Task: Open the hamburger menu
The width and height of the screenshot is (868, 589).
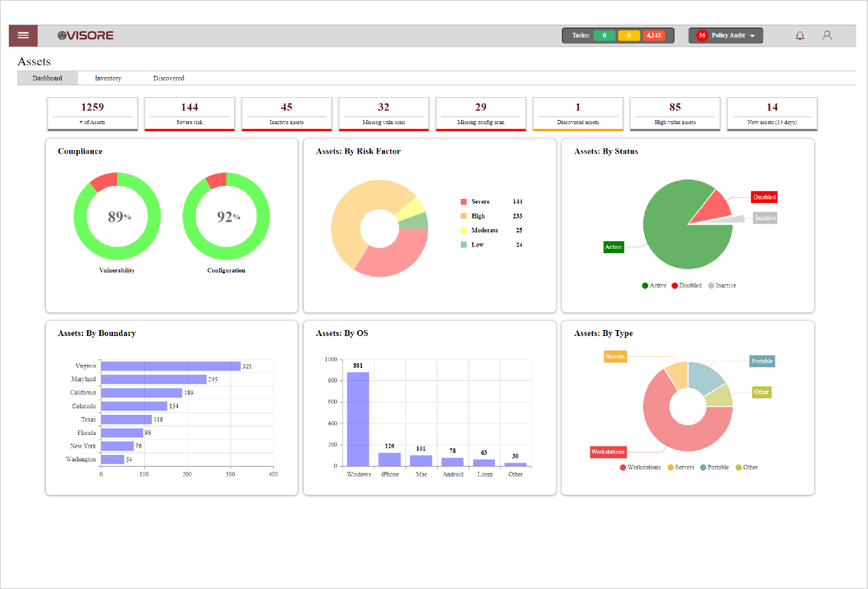Action: click(x=23, y=35)
